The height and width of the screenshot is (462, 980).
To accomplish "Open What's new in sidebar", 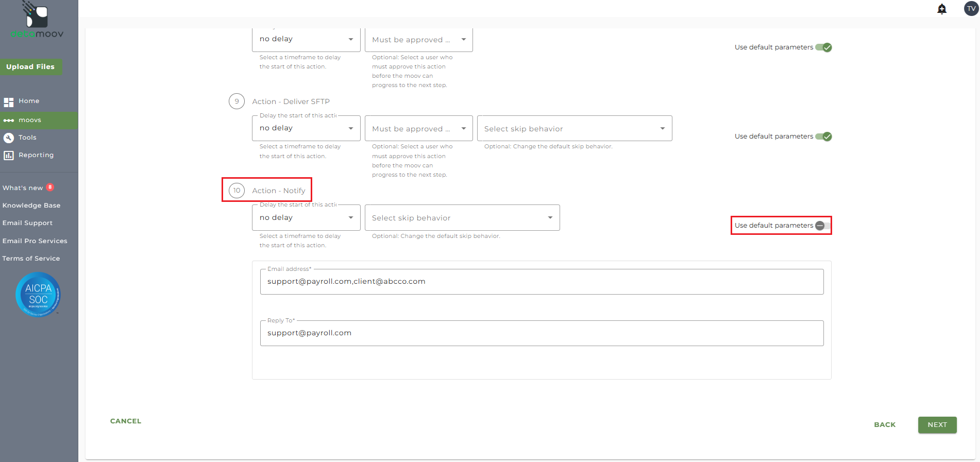I will (23, 188).
